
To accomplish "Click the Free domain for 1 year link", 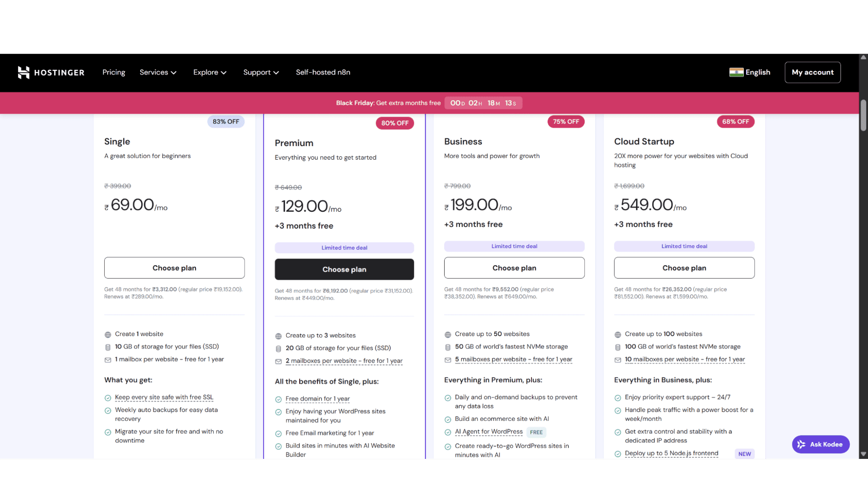I will 317,399.
